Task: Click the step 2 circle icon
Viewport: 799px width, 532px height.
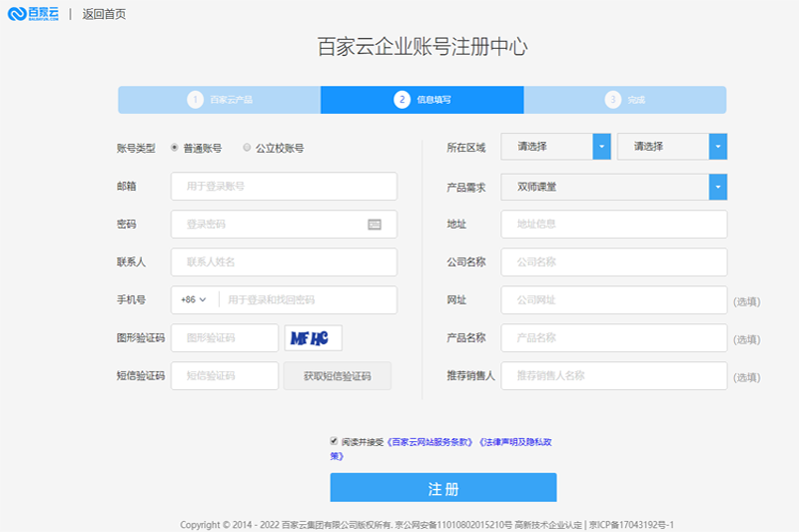Action: pyautogui.click(x=402, y=99)
